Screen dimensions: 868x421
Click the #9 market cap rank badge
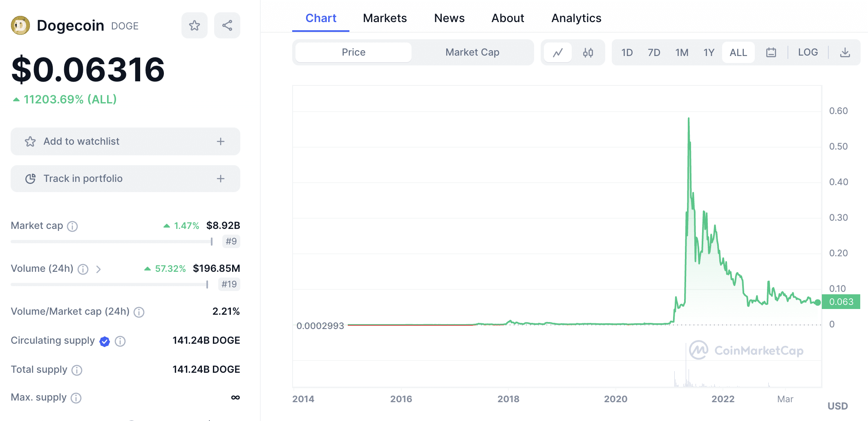pyautogui.click(x=231, y=241)
